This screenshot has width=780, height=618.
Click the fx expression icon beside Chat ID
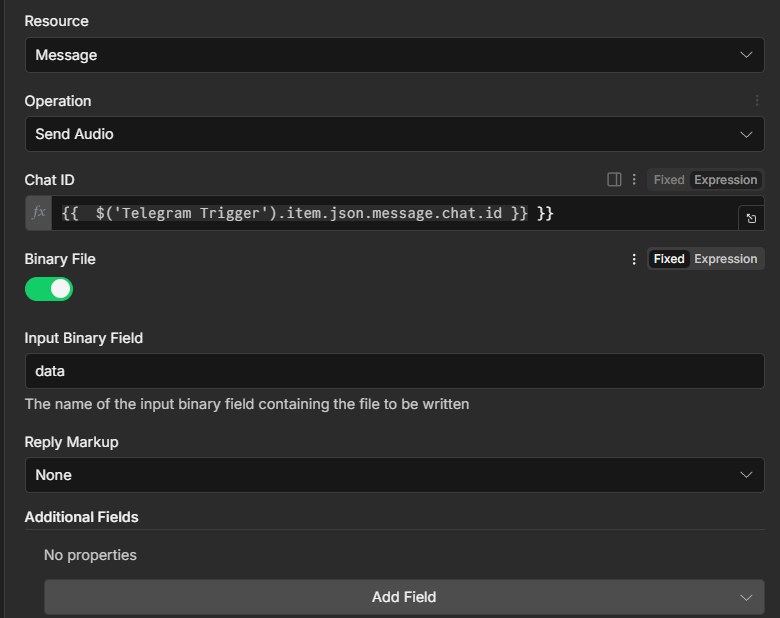click(x=39, y=213)
